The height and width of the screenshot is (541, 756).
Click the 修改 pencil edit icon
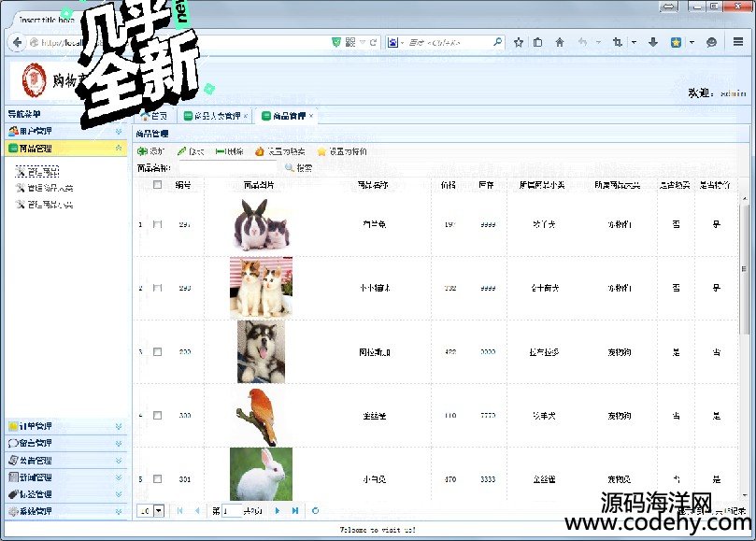coord(182,151)
